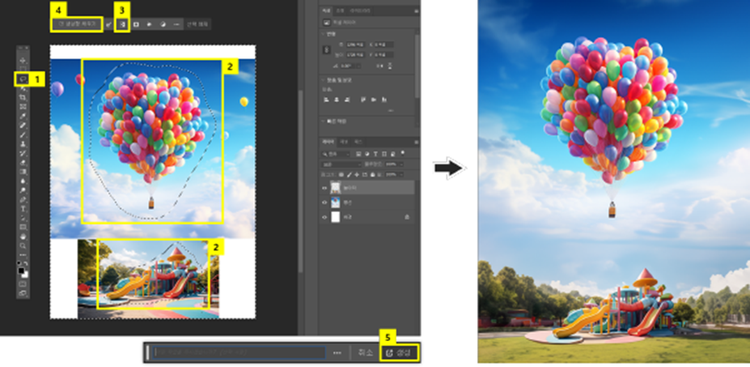Change the screen mode at toolbar bottom
Image resolution: width=750 pixels, height=367 pixels.
tap(23, 293)
